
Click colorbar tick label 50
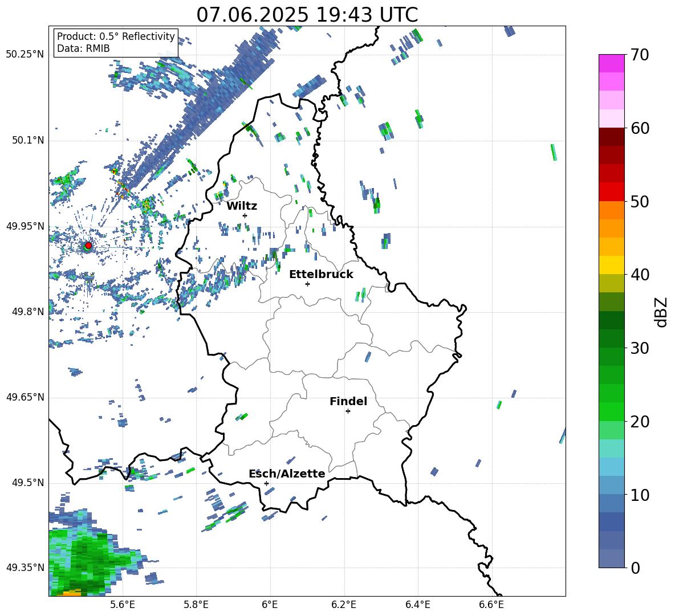(640, 202)
